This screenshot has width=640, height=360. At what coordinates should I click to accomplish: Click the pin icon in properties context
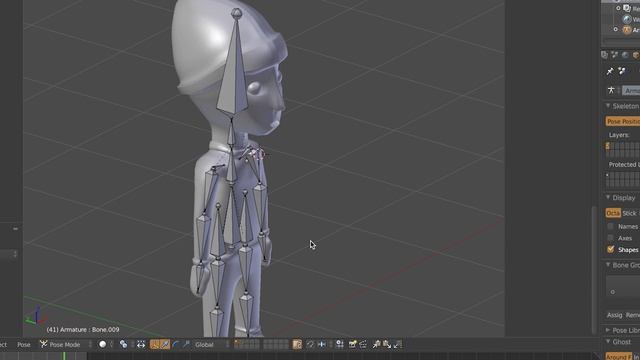(610, 71)
